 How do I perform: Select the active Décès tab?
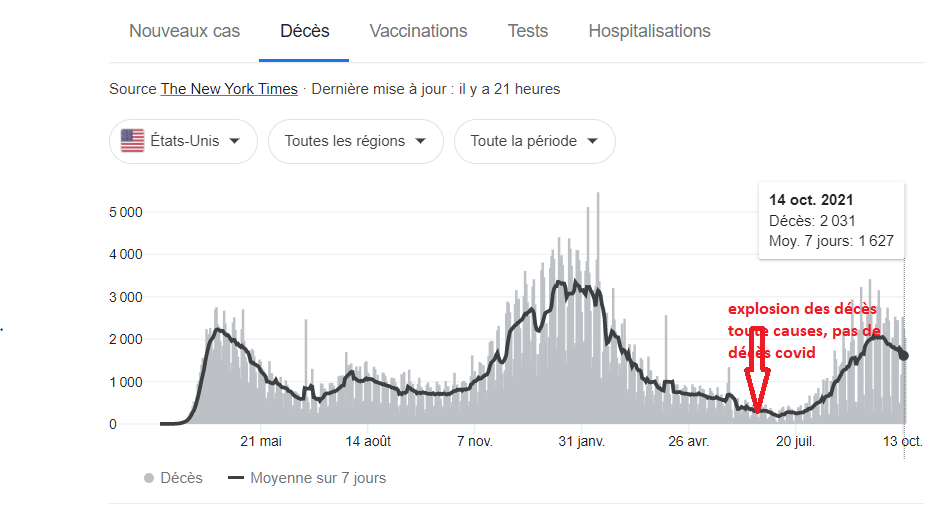[305, 31]
